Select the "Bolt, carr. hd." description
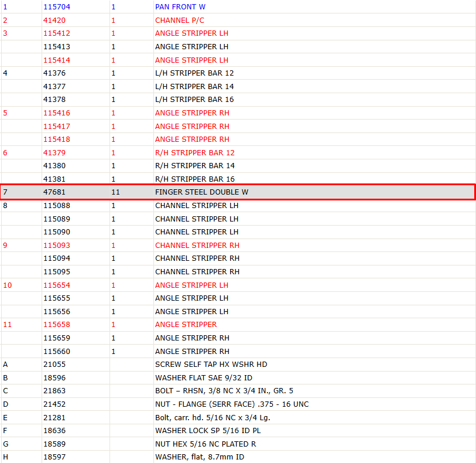 pyautogui.click(x=213, y=418)
